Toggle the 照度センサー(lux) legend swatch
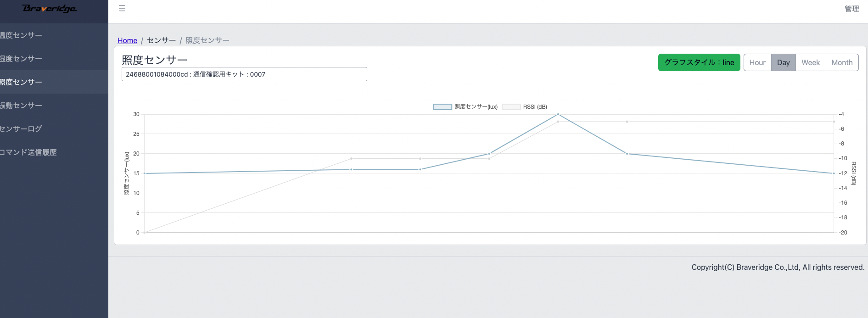The image size is (868, 318). (442, 107)
